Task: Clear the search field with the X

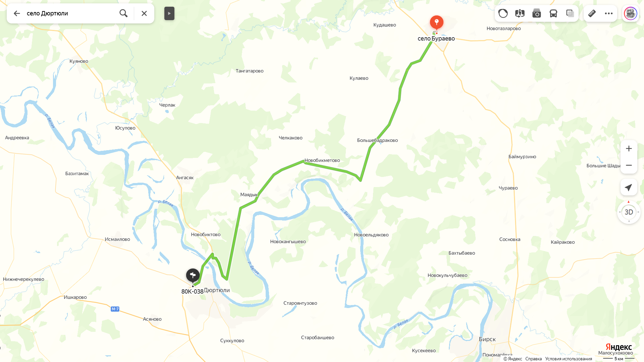Action: 144,13
